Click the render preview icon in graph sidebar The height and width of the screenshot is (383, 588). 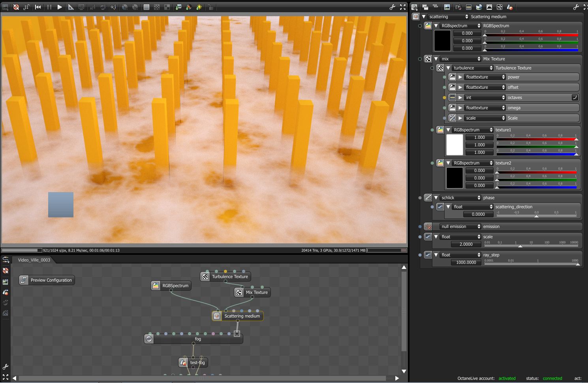coord(6,282)
